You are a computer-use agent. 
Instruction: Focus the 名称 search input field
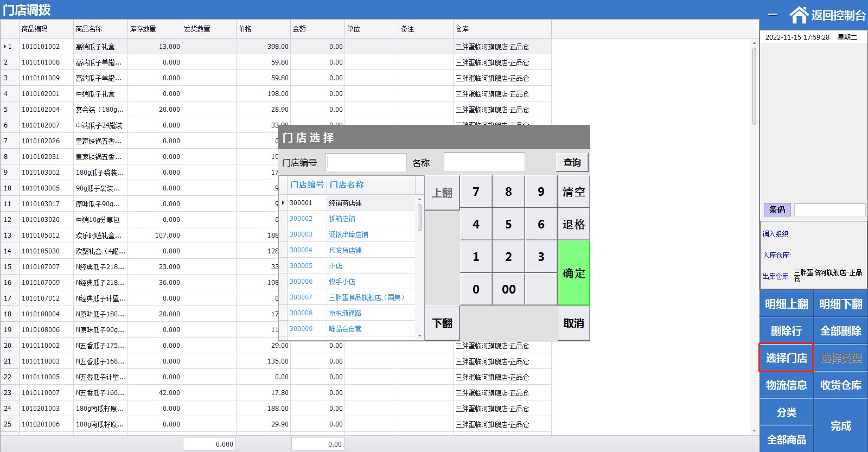click(484, 162)
